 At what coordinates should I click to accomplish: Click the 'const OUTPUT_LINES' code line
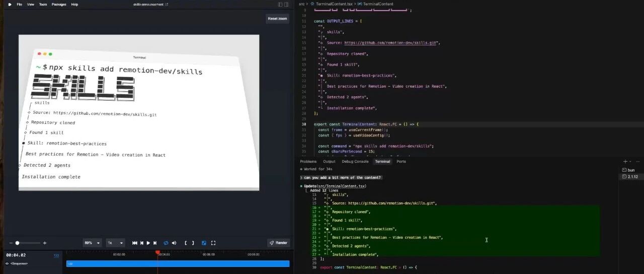pyautogui.click(x=338, y=21)
